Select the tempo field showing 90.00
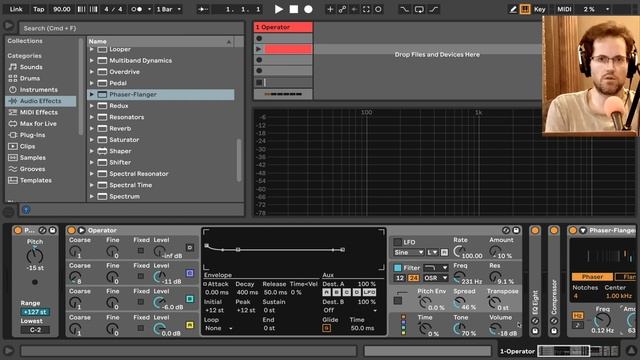Viewport: 640px width, 360px height. [x=62, y=9]
